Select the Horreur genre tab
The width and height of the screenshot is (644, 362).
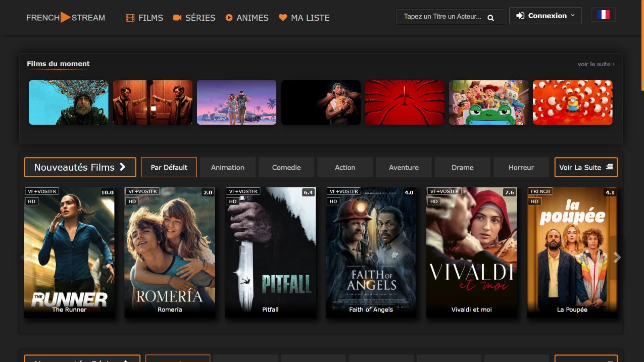pyautogui.click(x=521, y=167)
